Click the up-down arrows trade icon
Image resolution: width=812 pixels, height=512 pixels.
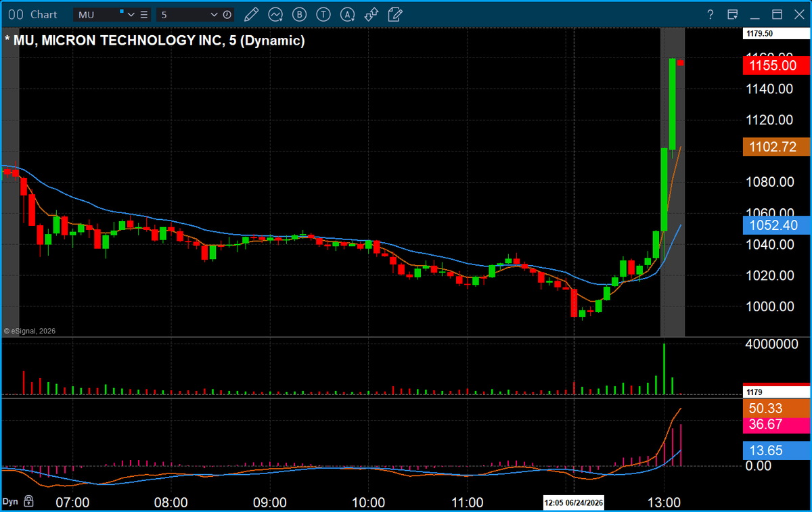371,14
